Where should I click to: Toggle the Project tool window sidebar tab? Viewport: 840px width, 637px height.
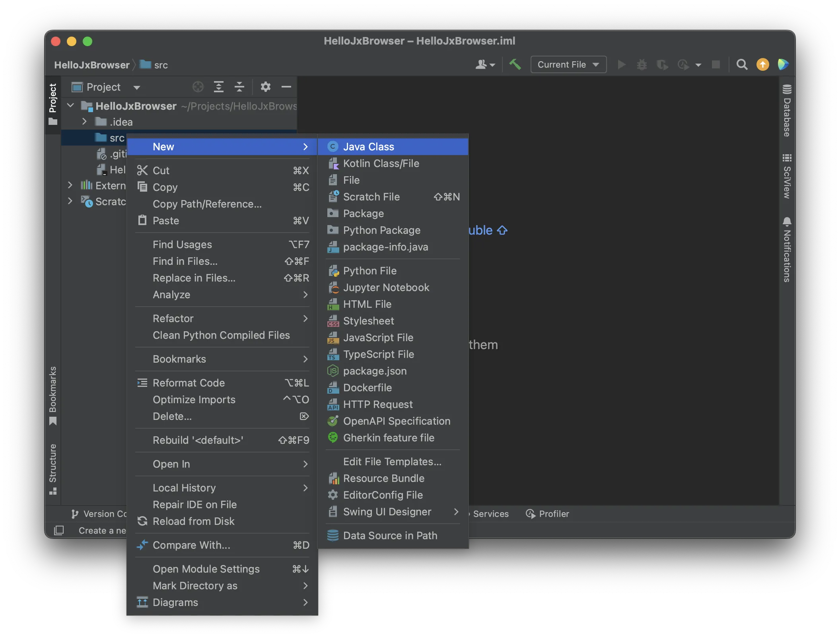pos(53,104)
